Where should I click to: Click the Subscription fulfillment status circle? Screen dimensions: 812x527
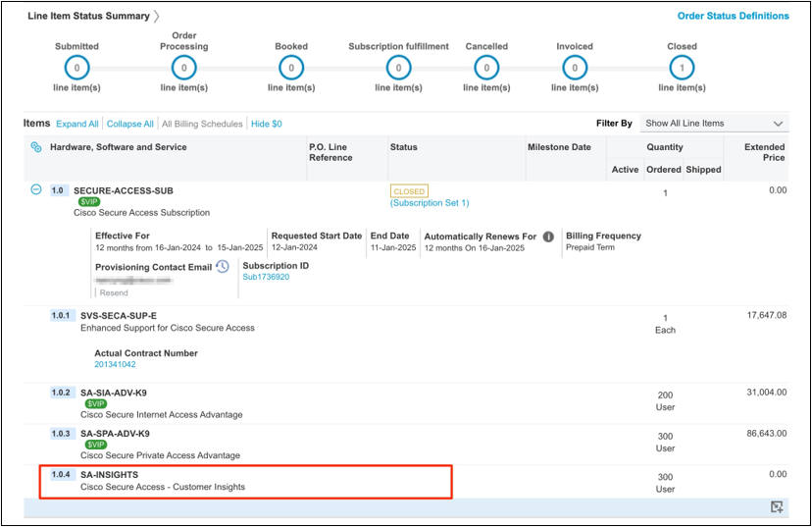[399, 68]
